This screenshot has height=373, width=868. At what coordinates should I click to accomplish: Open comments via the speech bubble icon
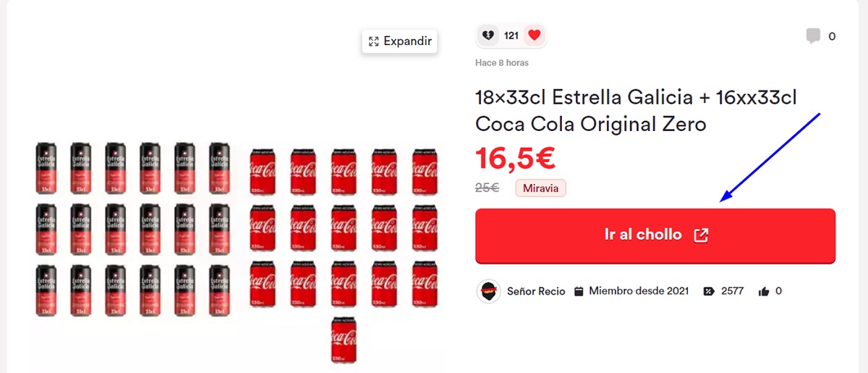[x=813, y=35]
